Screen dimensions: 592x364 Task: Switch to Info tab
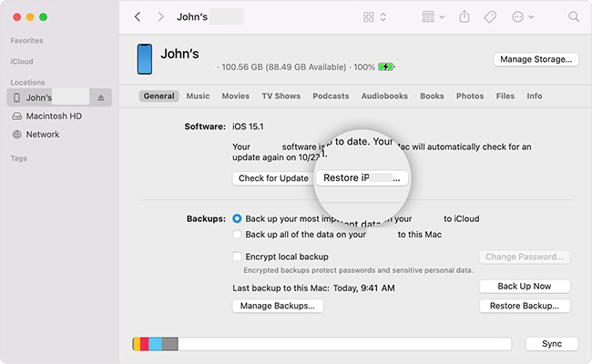click(535, 96)
